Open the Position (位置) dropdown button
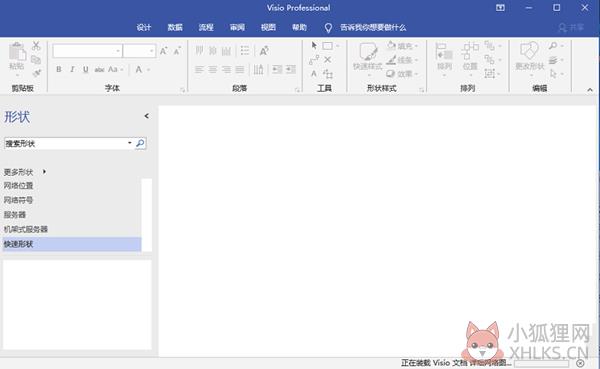This screenshot has width=600, height=369. tap(470, 58)
